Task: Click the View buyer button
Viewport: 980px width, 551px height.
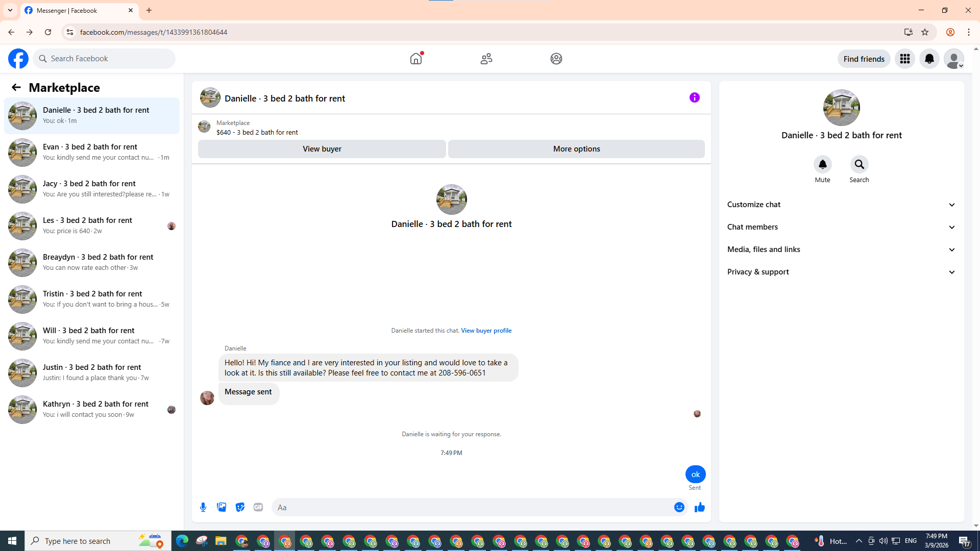Action: click(x=322, y=149)
